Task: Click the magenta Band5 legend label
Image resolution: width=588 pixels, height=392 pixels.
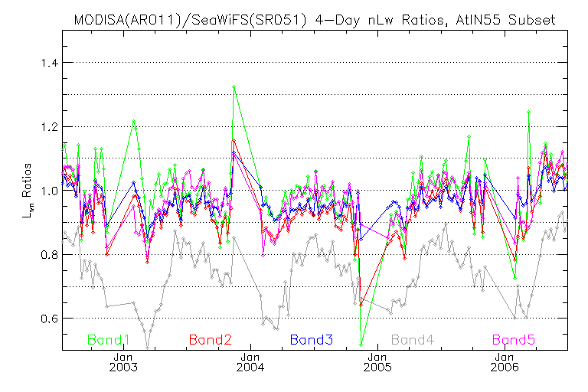Action: click(514, 340)
